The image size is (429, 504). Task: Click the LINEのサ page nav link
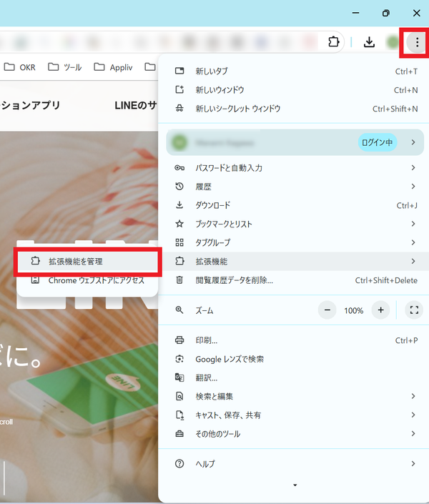pos(136,105)
